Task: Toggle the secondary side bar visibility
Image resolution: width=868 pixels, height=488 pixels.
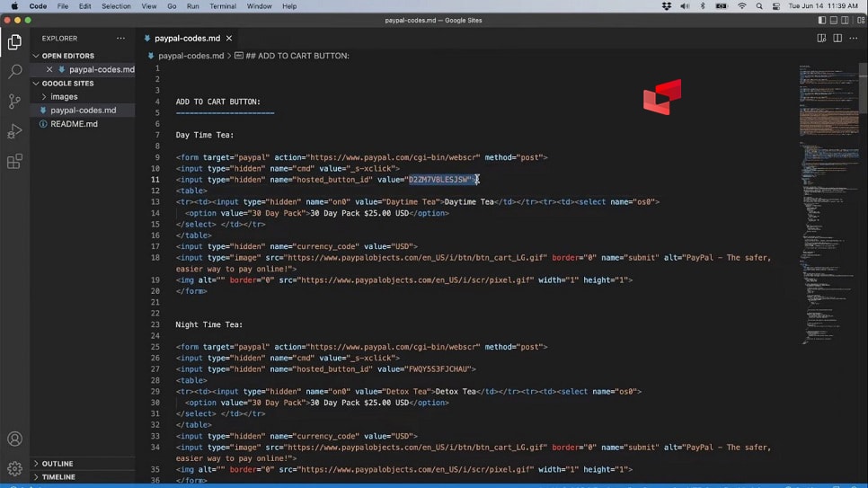Action: (845, 20)
